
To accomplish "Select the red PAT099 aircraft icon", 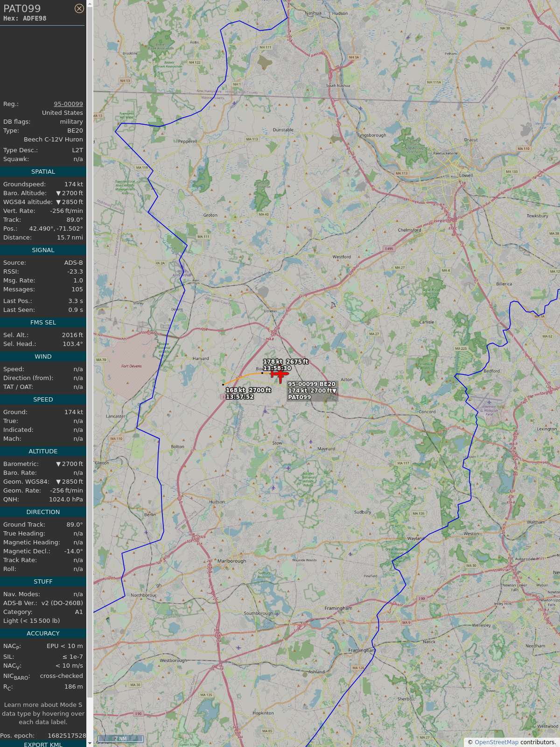I will coord(280,374).
